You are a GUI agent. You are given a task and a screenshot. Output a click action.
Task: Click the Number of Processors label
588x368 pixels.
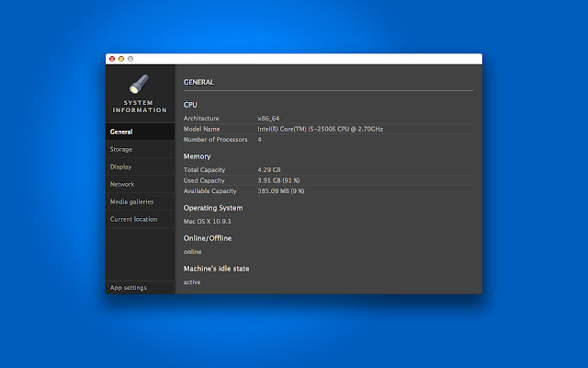(216, 139)
